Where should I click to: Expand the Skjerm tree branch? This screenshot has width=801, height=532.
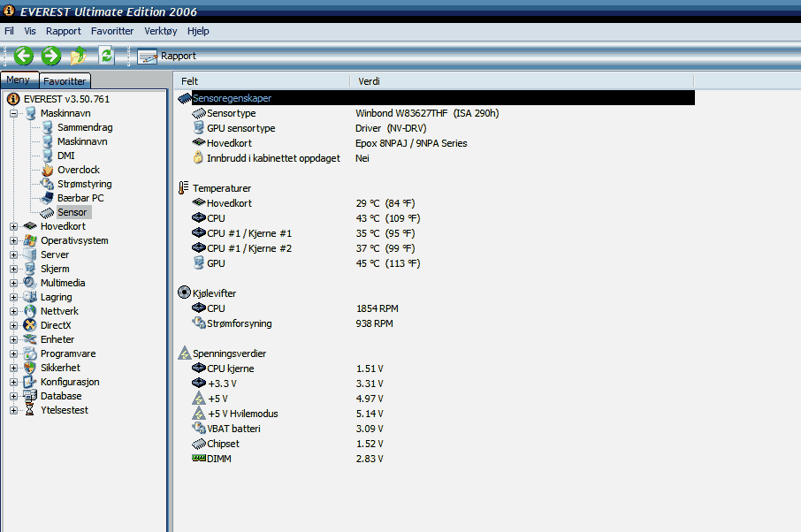(x=14, y=269)
